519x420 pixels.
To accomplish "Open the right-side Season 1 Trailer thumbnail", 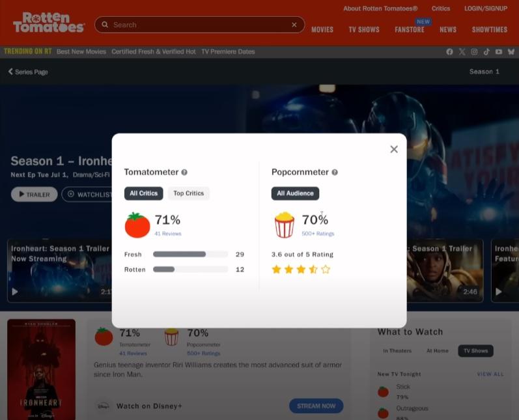I will tap(445, 270).
